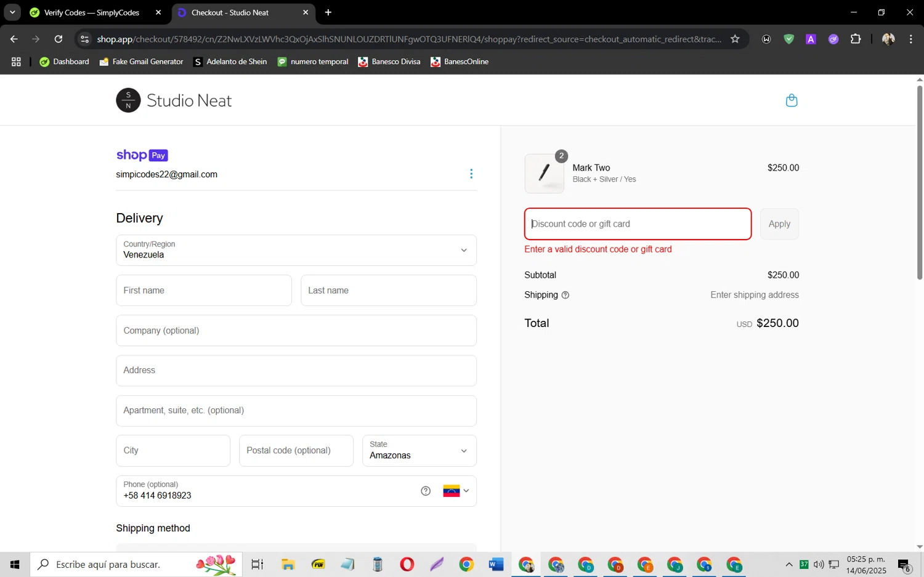Click the City field
This screenshot has width=924, height=577.
(173, 451)
